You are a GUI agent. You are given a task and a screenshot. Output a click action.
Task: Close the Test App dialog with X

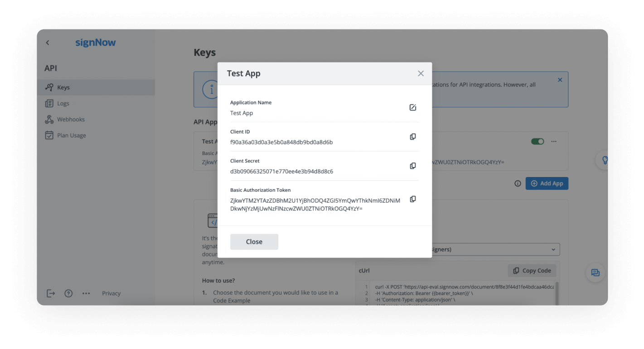421,73
